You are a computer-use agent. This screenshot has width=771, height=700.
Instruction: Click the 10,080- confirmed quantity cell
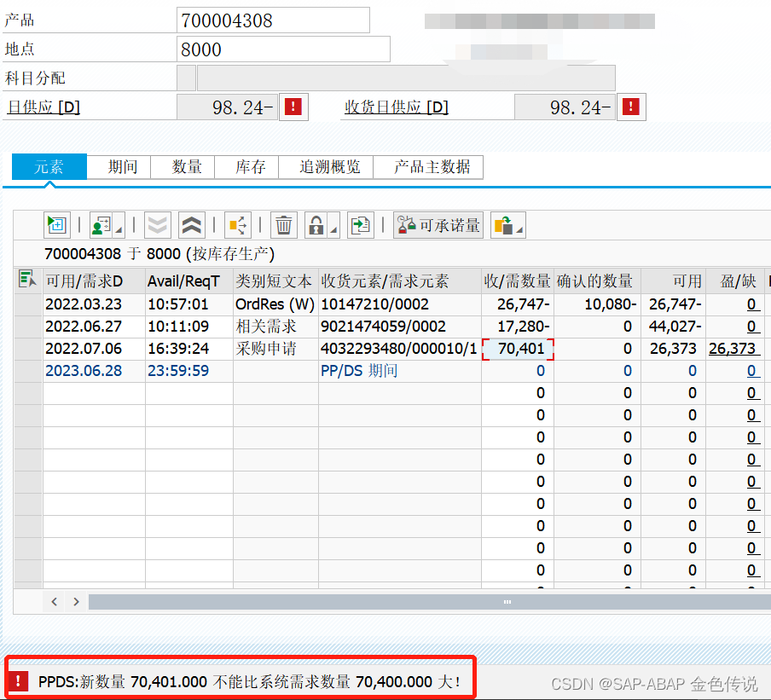[597, 304]
